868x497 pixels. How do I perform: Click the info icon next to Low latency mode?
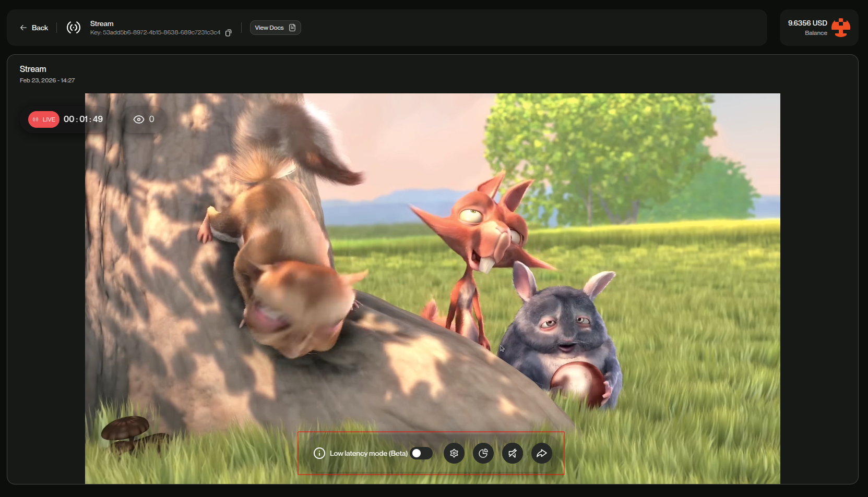click(319, 453)
